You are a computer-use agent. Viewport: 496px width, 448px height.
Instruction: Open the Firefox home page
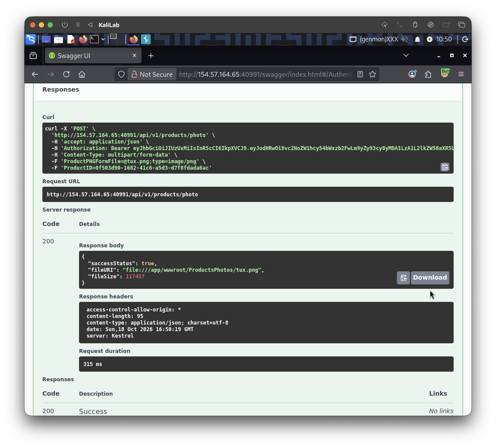[82, 74]
